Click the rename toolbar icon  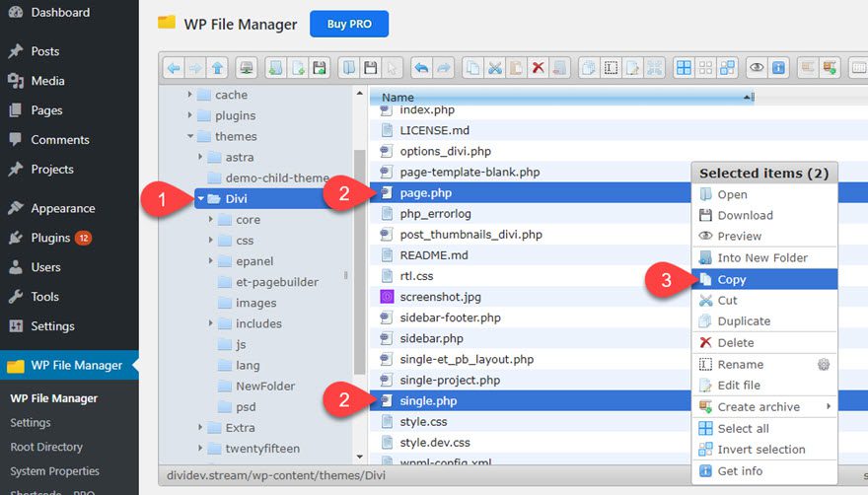(x=611, y=68)
